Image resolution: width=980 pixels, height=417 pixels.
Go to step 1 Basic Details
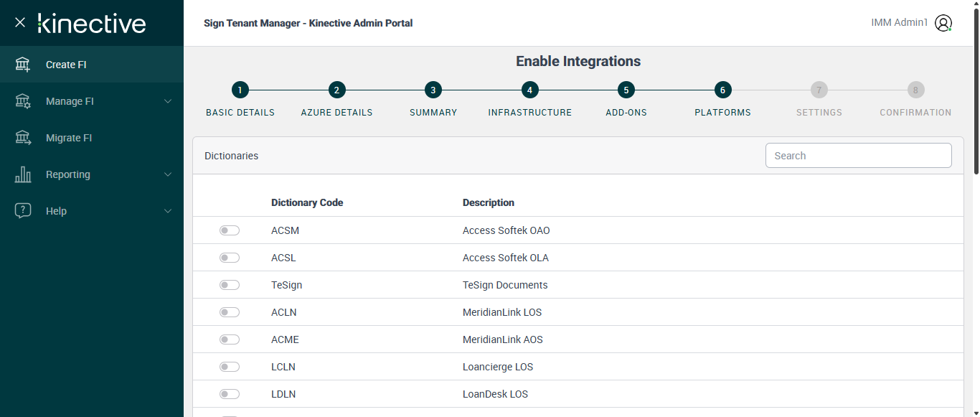click(x=240, y=90)
